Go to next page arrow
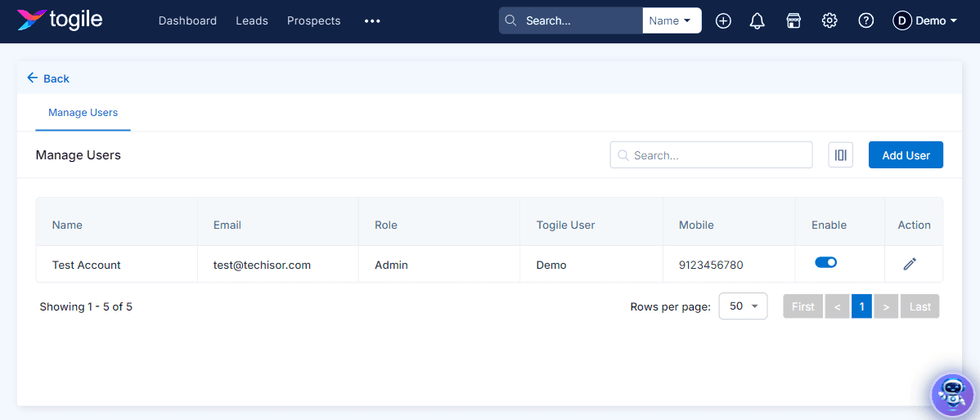The image size is (980, 420). pos(886,306)
